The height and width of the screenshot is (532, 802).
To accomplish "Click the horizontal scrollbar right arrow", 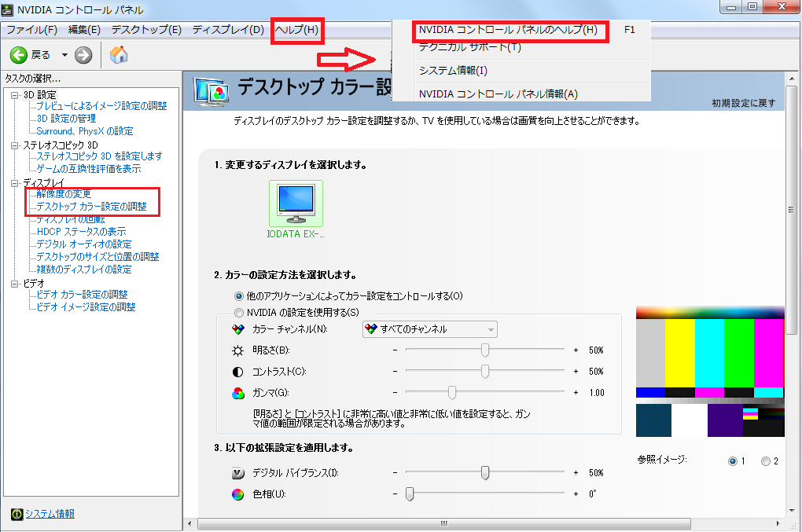I will [778, 524].
